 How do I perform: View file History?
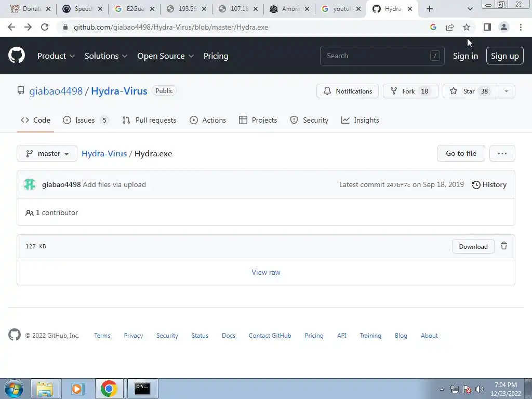[489, 184]
